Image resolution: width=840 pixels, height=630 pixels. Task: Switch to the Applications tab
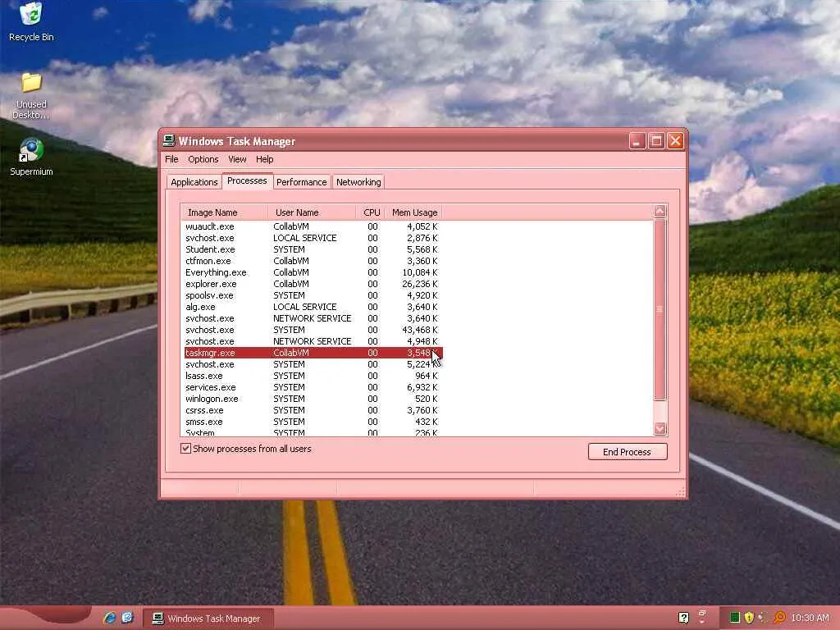point(194,182)
